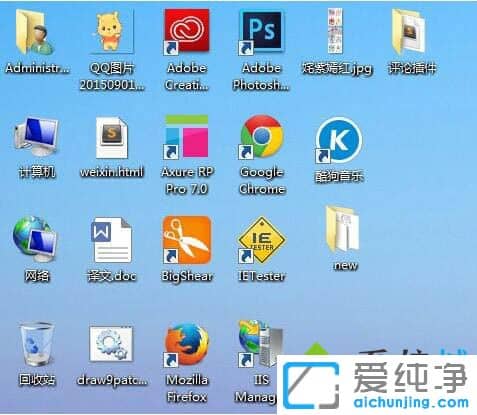Screen dimensions: 477x415
Task: Open the 回收站 Recycle Bin
Action: [36, 345]
